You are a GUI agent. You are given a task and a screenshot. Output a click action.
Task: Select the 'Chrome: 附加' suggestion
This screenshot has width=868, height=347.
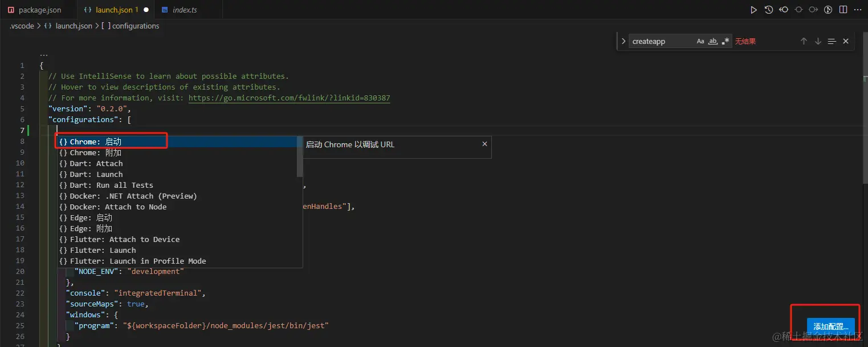(x=177, y=152)
